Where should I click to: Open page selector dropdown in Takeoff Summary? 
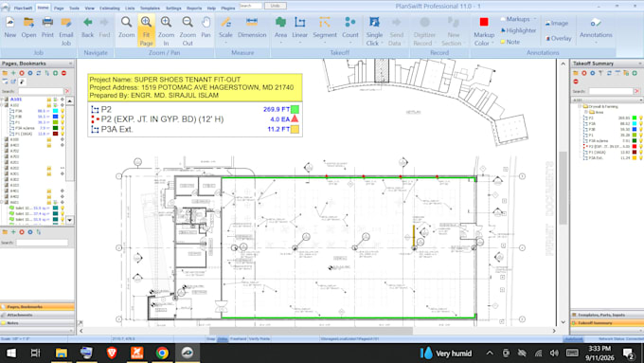coord(641,100)
